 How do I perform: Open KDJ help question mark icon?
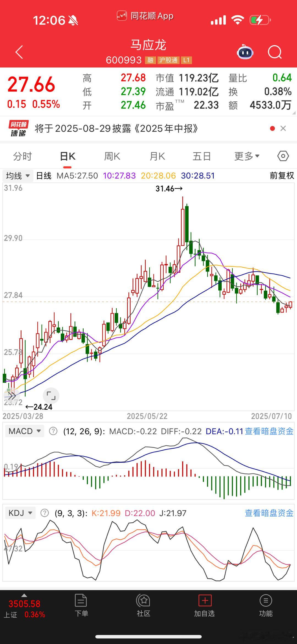45,513
